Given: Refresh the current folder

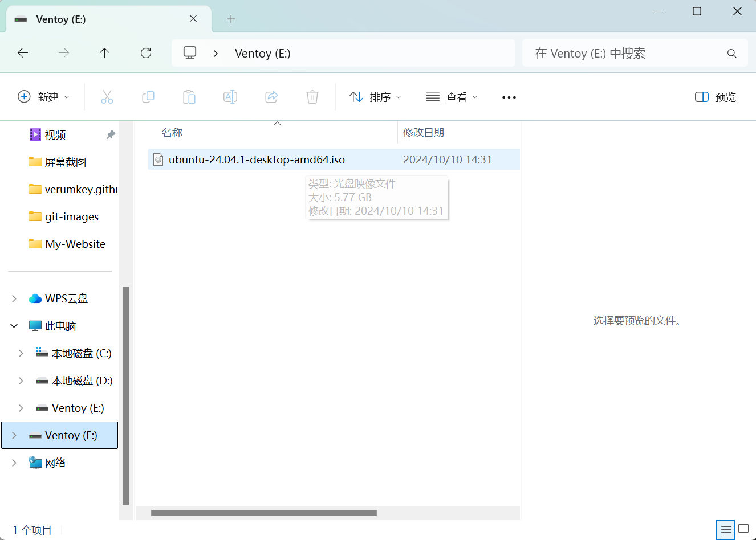Looking at the screenshot, I should click(x=146, y=53).
